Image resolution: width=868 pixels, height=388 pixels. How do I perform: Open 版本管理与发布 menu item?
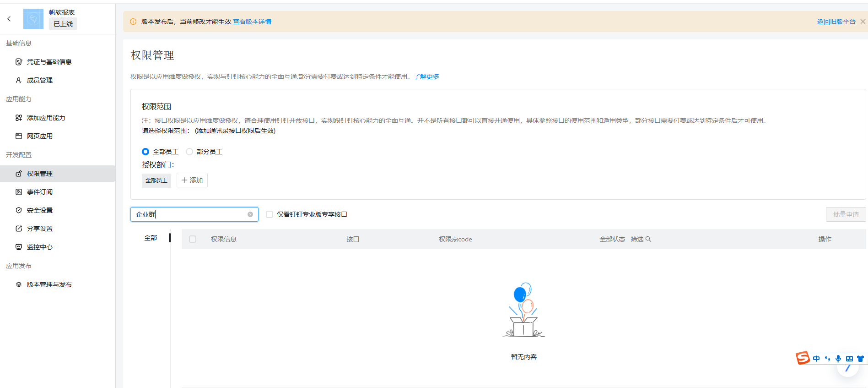coord(58,284)
